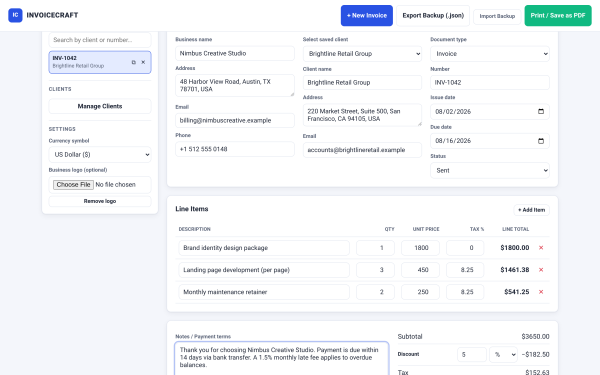Edit the invoice Number field
600x375 pixels.
[x=490, y=83]
